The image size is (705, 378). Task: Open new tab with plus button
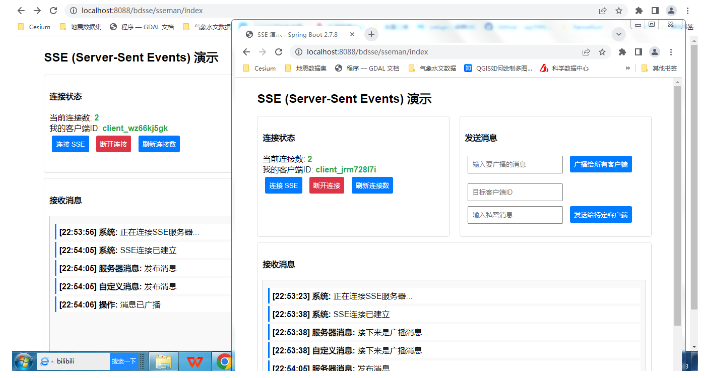click(x=371, y=35)
